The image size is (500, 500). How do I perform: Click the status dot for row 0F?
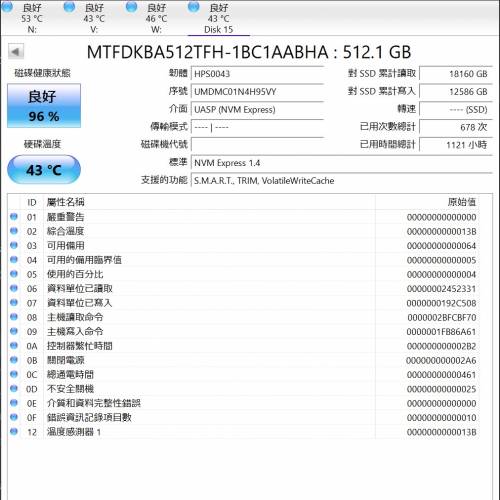click(14, 417)
